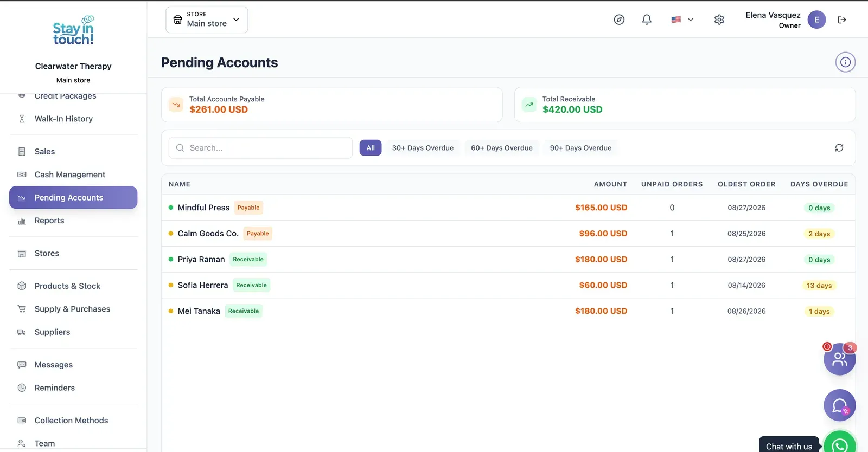Go to Sales in sidebar
Image resolution: width=868 pixels, height=452 pixels.
pos(73,152)
